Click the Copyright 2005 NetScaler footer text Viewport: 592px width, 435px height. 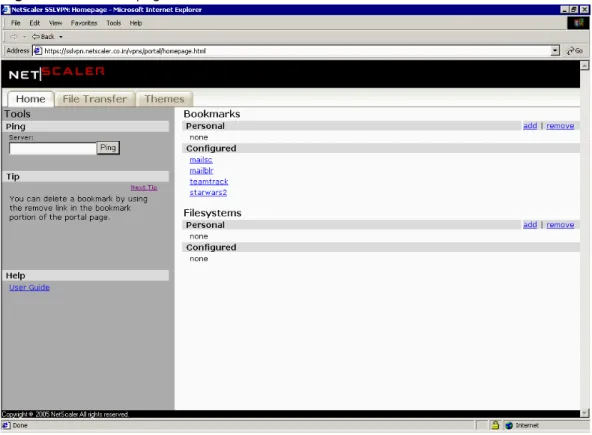tap(65, 414)
